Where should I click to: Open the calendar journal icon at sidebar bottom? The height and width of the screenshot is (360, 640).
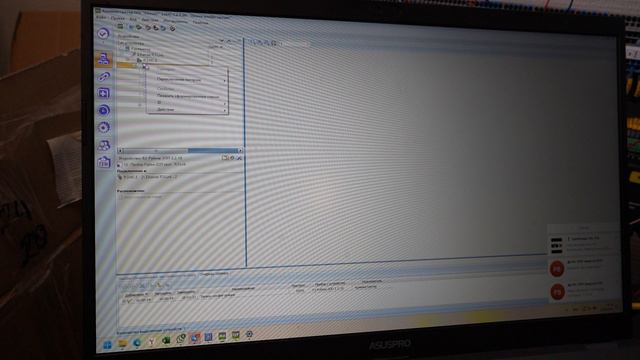(x=104, y=162)
